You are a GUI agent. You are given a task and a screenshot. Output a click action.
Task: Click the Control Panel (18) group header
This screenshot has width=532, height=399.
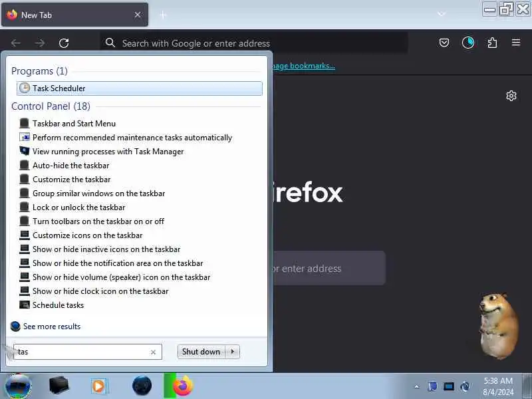51,106
